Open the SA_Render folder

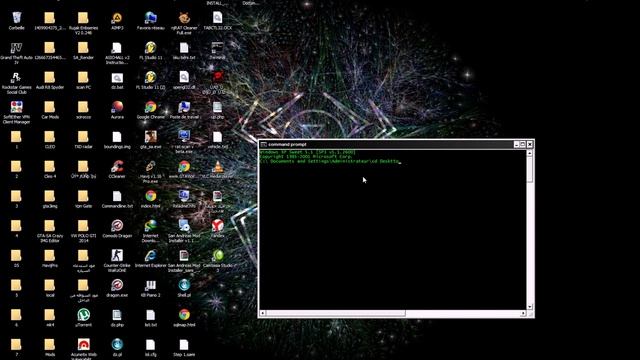(x=84, y=48)
